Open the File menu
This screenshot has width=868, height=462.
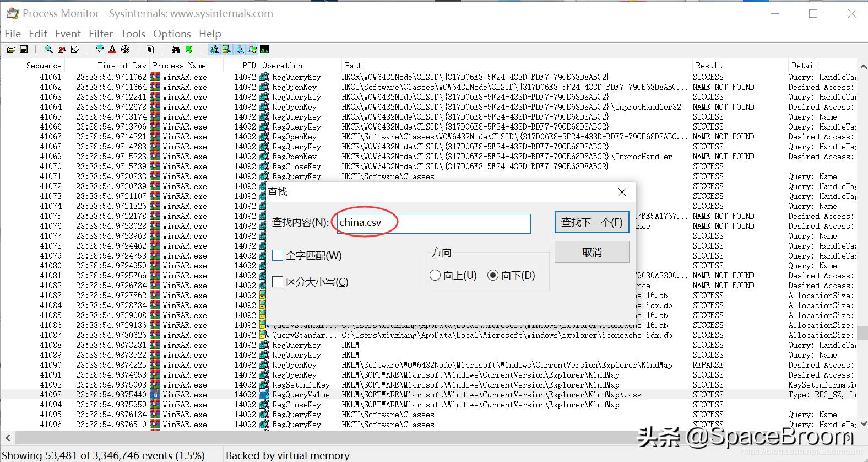pos(13,34)
